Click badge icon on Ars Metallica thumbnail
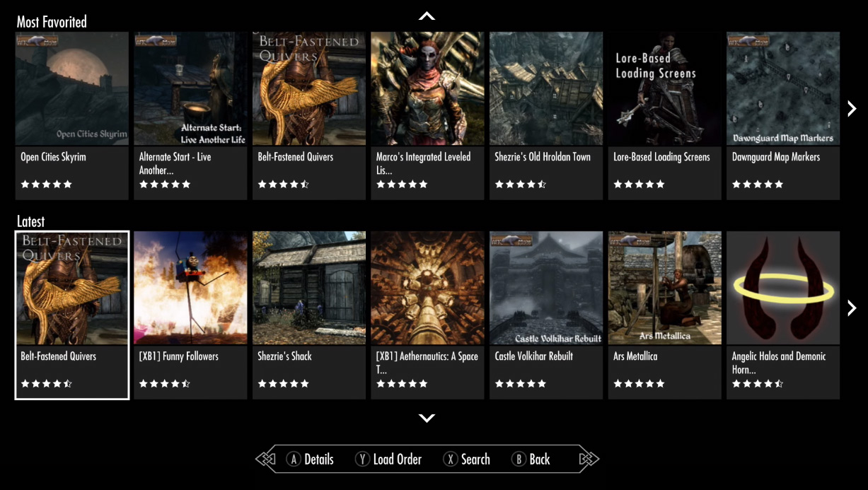The height and width of the screenshot is (490, 868). click(x=630, y=240)
